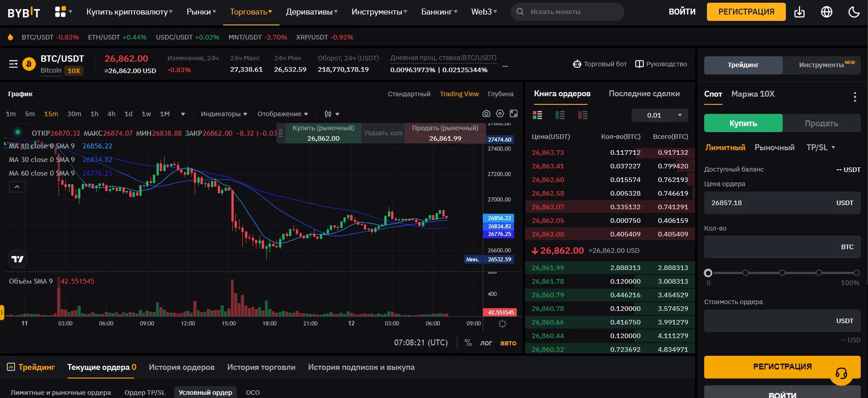Click the order quantity percentage slider handle

[708, 273]
